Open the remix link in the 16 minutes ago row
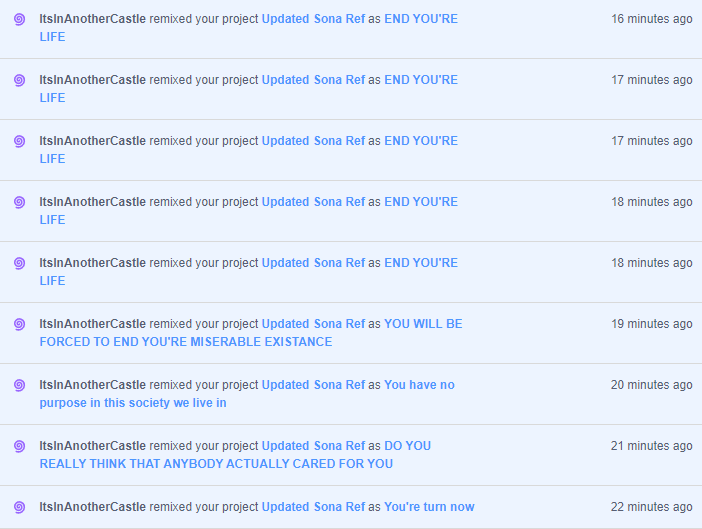 point(421,19)
